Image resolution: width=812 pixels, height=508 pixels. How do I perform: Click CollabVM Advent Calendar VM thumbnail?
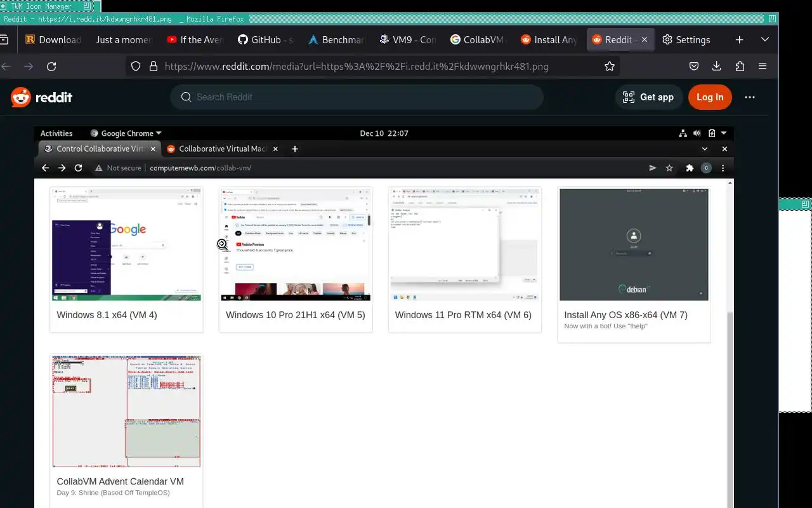126,411
